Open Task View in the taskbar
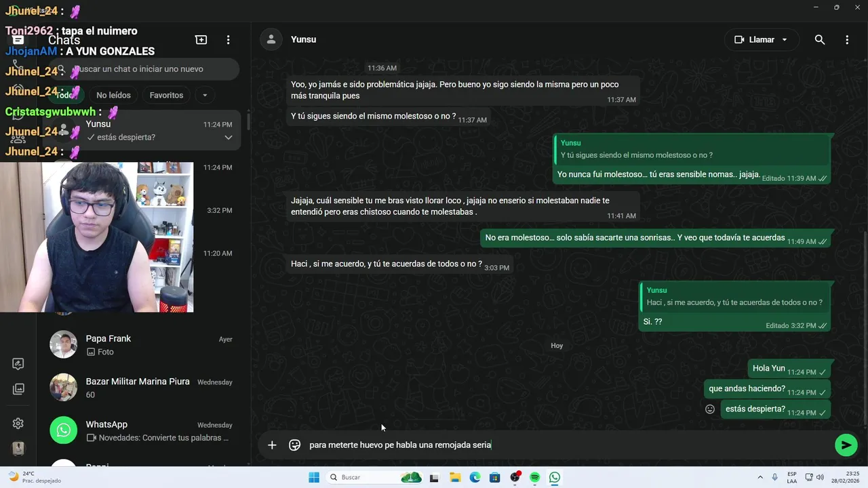Image resolution: width=868 pixels, height=488 pixels. tap(434, 477)
